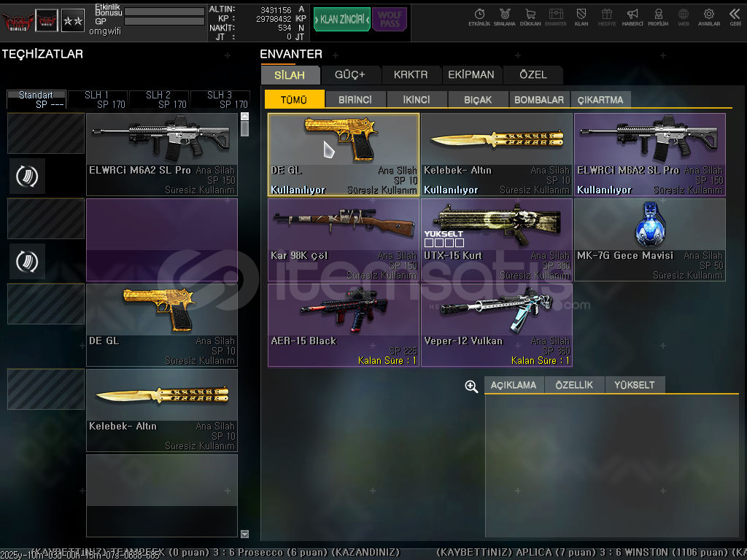The width and height of the screenshot is (747, 560).
Task: Switch to the SİLAH tab
Action: tap(290, 75)
